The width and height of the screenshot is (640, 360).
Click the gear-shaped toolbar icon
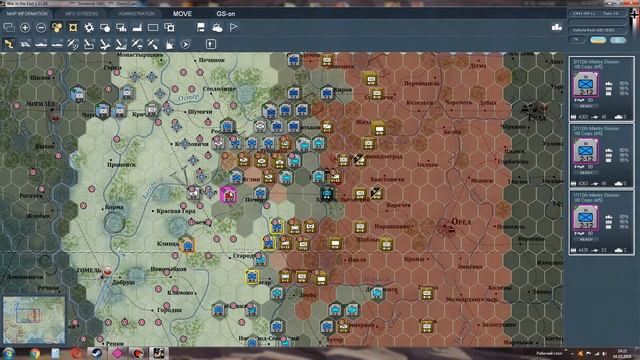tap(89, 27)
